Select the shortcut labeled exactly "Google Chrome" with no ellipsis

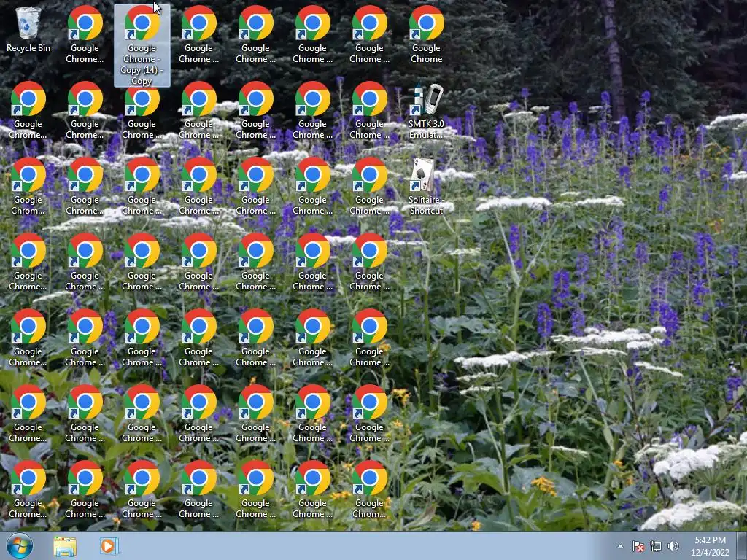pos(426,34)
